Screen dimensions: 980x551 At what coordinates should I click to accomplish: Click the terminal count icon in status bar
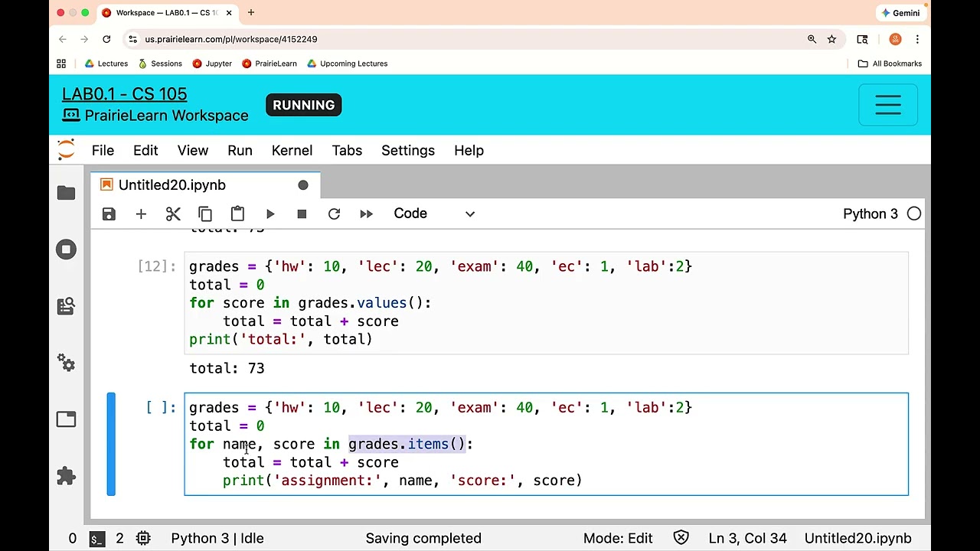tap(96, 539)
